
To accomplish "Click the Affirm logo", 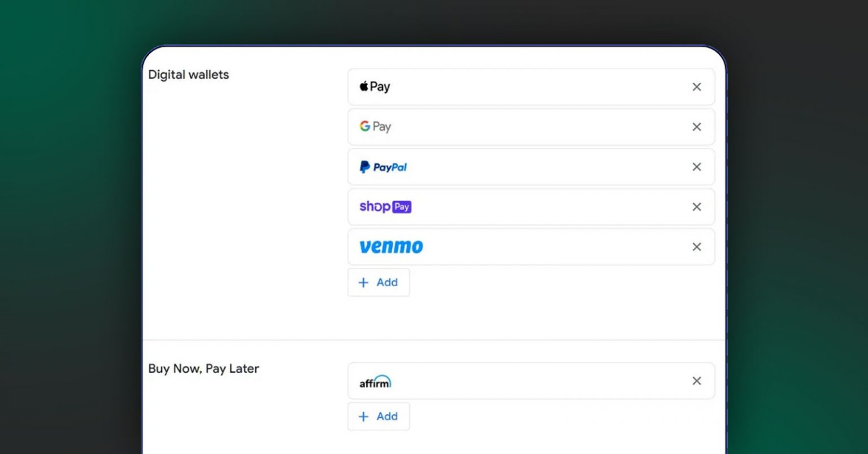I will pos(375,382).
